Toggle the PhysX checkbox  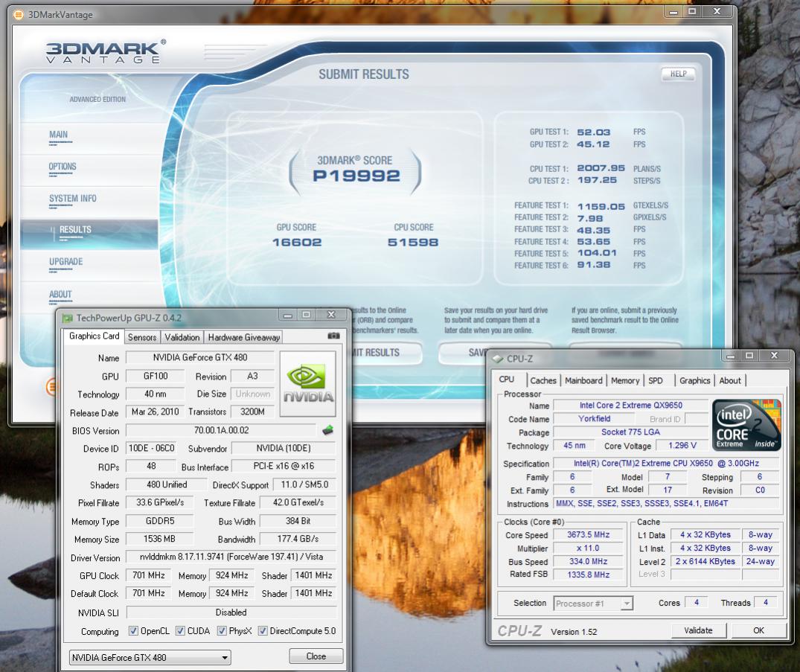point(222,630)
